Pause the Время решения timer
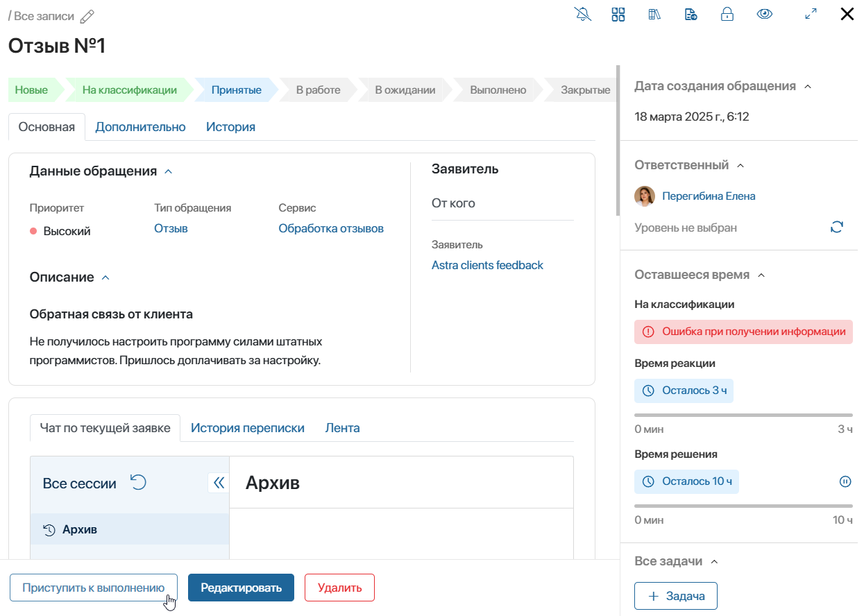Image resolution: width=864 pixels, height=616 pixels. [845, 481]
